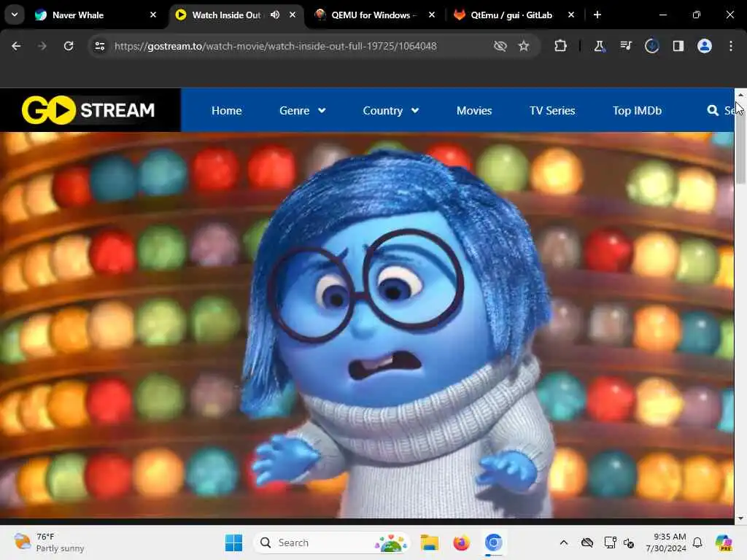Toggle the third-party cookies eye icon
The width and height of the screenshot is (747, 560).
click(500, 46)
